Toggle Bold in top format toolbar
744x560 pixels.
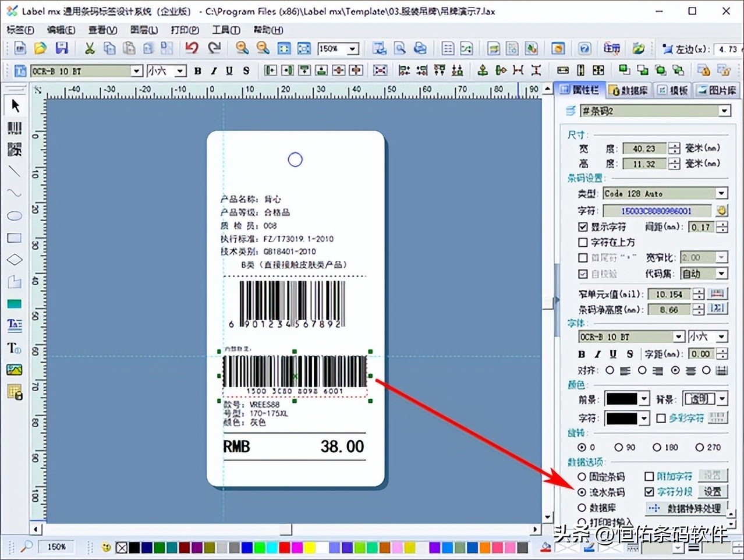coord(198,71)
